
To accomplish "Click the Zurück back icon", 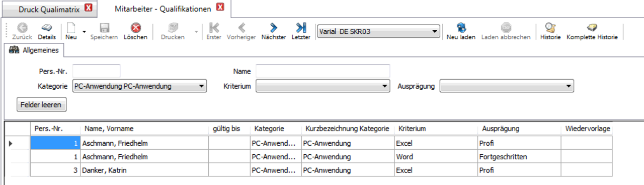I will point(22,27).
